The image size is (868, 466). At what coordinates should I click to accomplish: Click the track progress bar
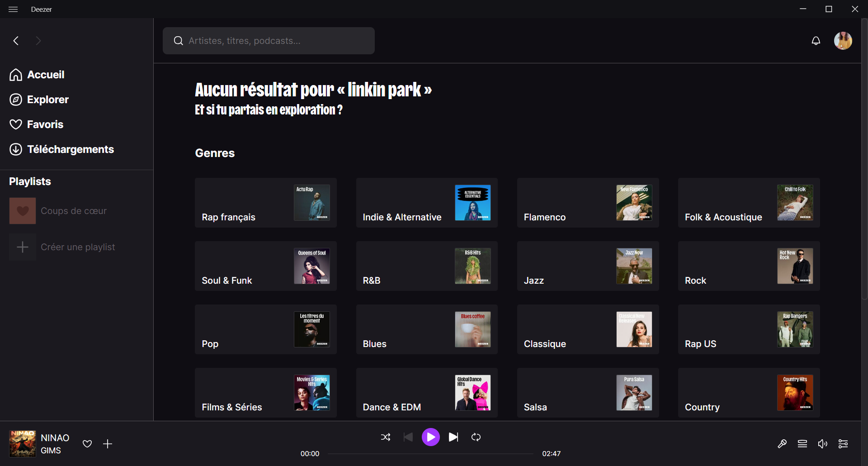pos(431,454)
